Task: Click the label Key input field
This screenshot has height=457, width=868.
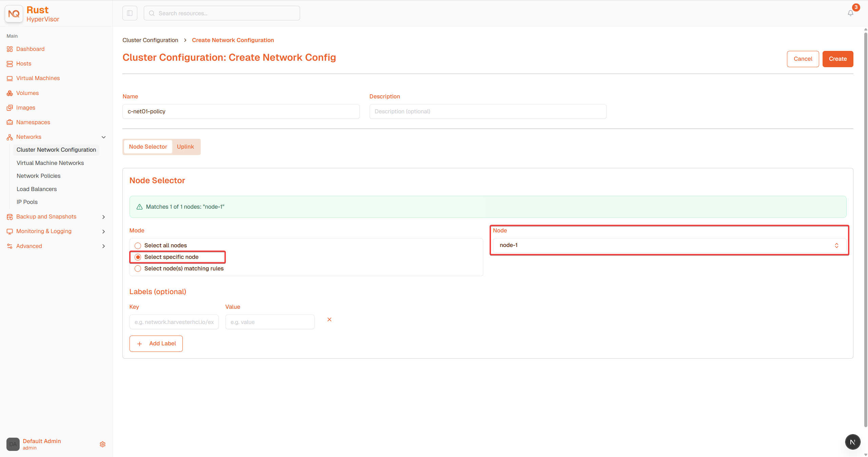Action: point(174,322)
